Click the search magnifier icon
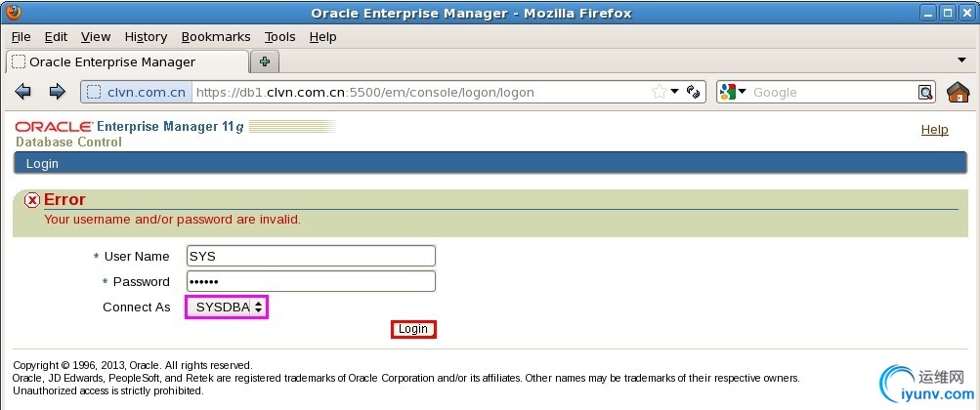 pos(925,93)
